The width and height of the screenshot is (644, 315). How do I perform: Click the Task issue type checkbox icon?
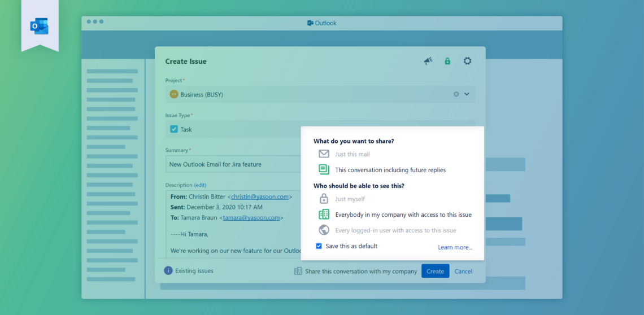tap(174, 129)
